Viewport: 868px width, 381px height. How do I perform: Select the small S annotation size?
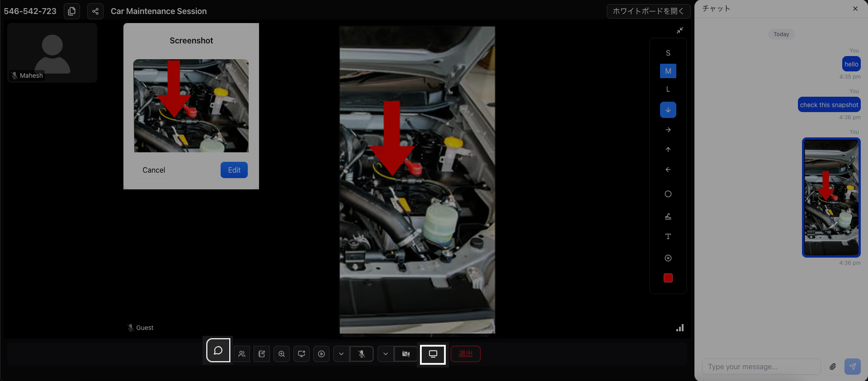(668, 53)
